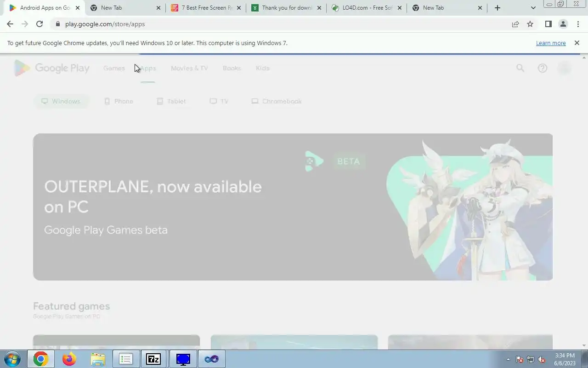Open the Action Center flag icon
588x368 pixels.
(x=520, y=359)
